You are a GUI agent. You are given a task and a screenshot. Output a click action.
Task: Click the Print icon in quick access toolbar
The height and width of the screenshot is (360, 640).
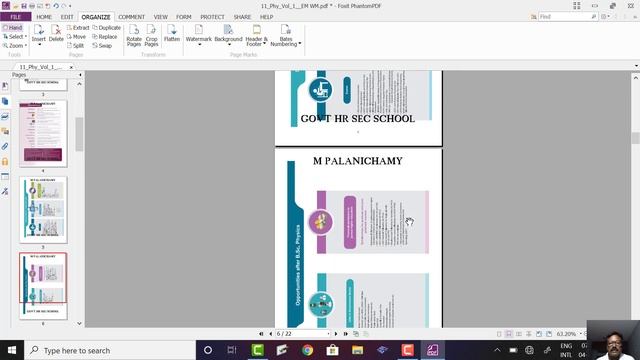point(32,6)
